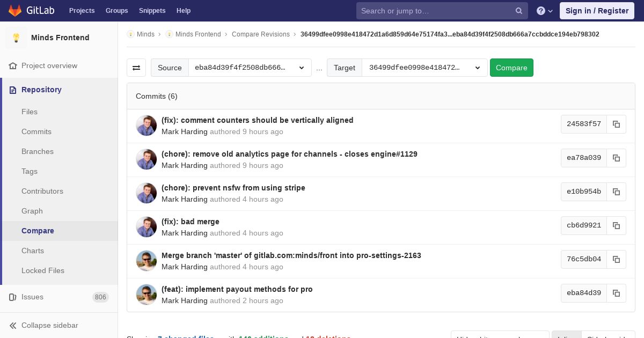Copy commit SHA cb6d9921
The height and width of the screenshot is (338, 644).
(x=617, y=225)
